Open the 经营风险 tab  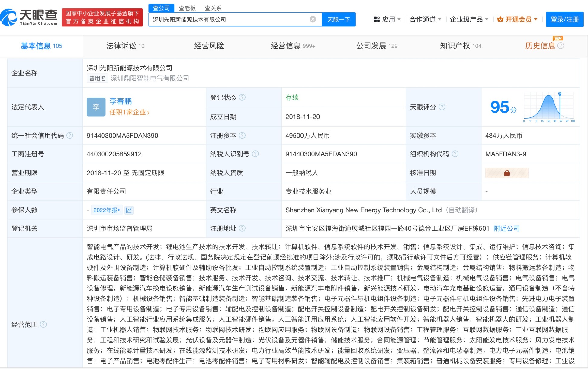(209, 46)
